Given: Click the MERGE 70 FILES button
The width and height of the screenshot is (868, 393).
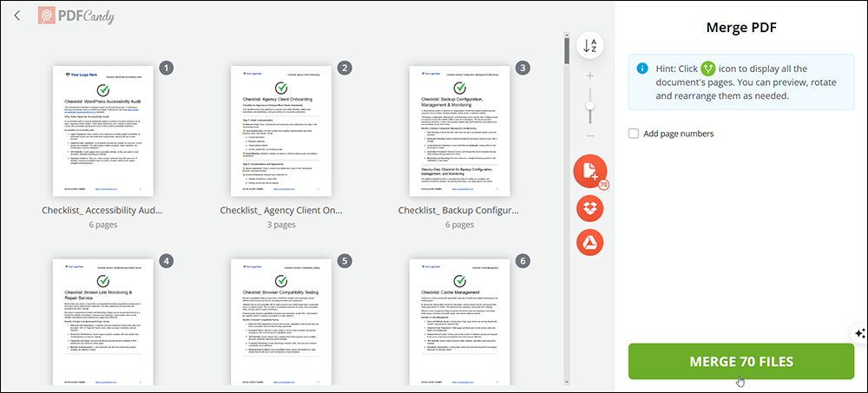Looking at the screenshot, I should click(x=741, y=362).
